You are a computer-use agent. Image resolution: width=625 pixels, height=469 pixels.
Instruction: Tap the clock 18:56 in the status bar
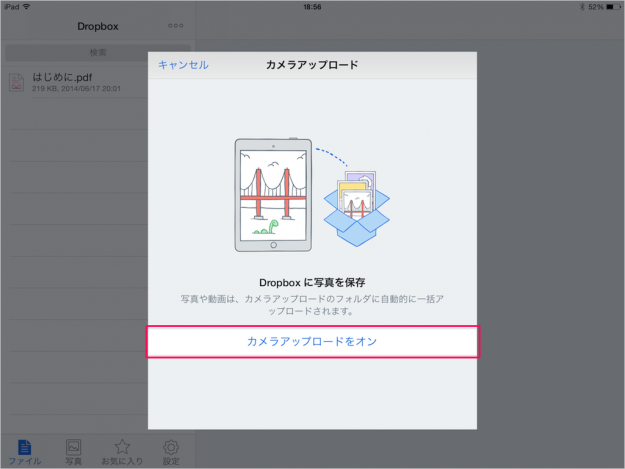click(312, 7)
